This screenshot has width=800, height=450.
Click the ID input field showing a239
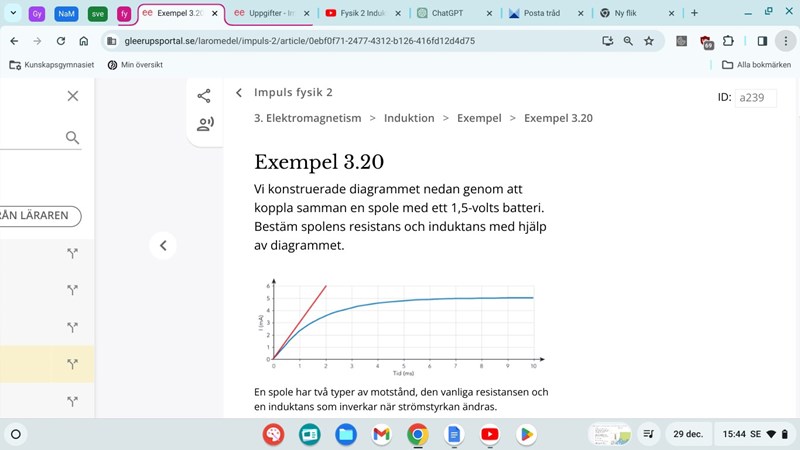tap(755, 98)
